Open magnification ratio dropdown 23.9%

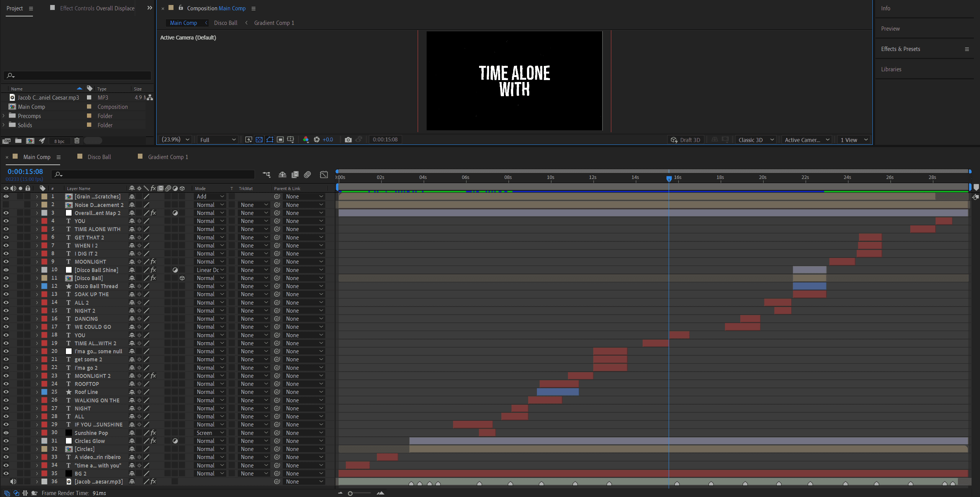[176, 139]
